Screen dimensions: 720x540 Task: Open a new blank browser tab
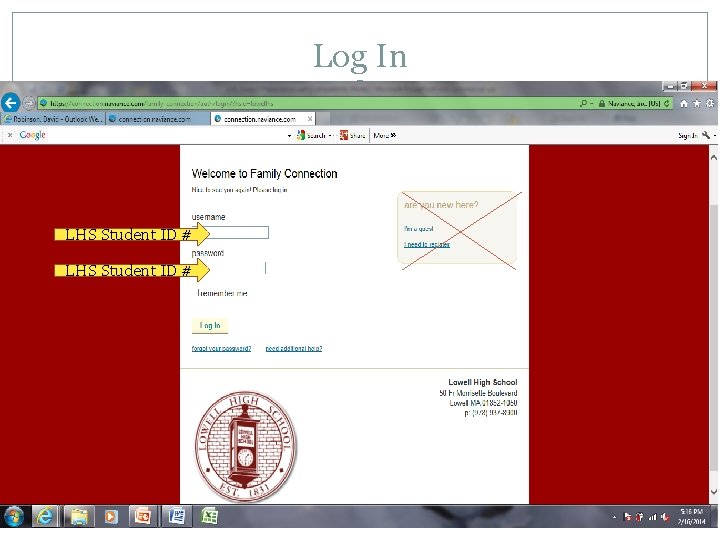click(x=324, y=119)
